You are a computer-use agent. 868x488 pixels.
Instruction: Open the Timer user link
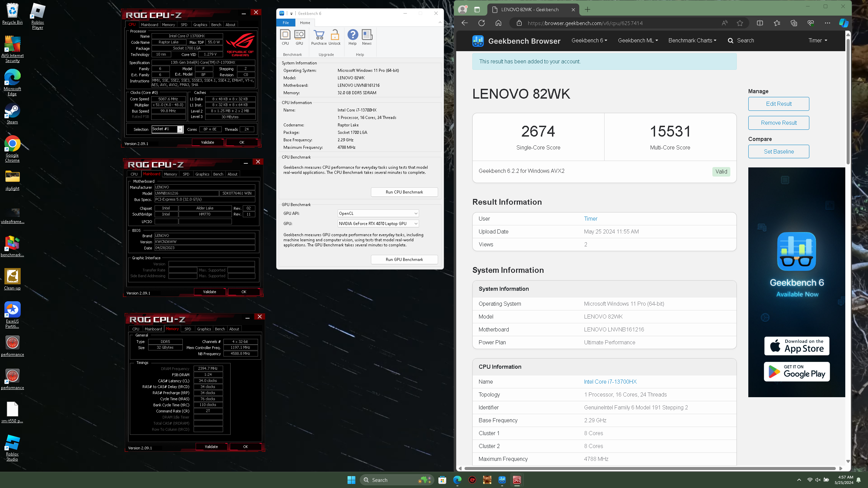tap(590, 219)
